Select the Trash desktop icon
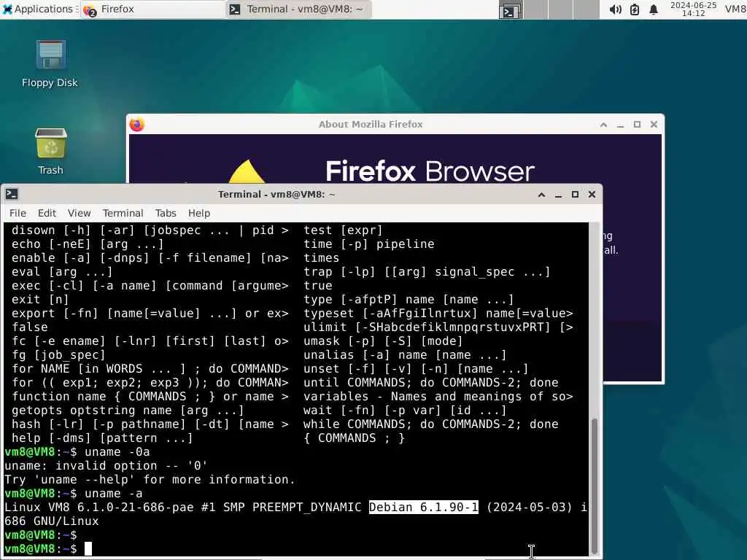 tap(50, 152)
